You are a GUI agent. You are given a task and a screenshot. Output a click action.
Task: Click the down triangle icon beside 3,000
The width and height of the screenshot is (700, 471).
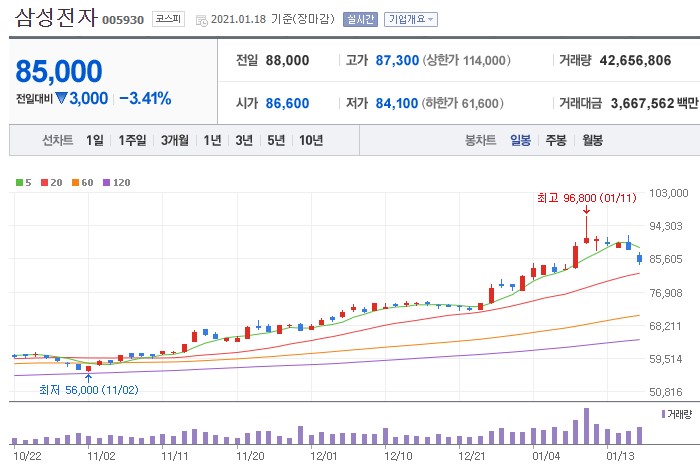61,98
